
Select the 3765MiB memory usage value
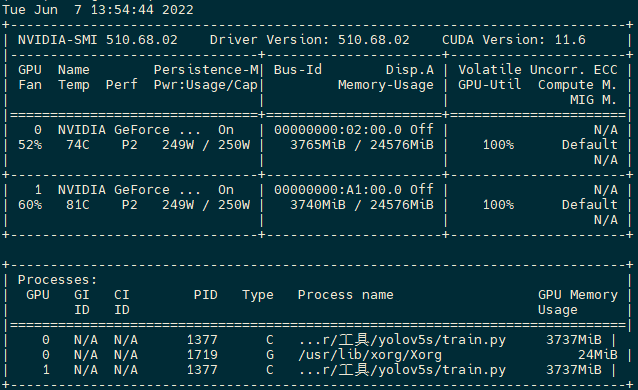[318, 145]
